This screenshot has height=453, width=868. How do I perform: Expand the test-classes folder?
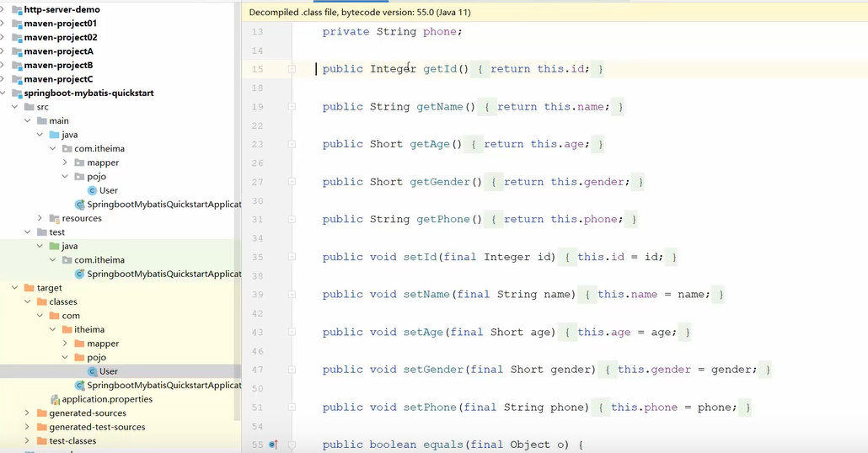pos(28,441)
